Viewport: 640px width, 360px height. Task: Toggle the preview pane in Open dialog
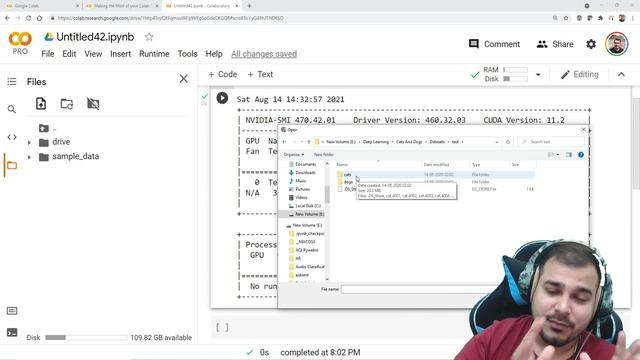click(x=569, y=155)
